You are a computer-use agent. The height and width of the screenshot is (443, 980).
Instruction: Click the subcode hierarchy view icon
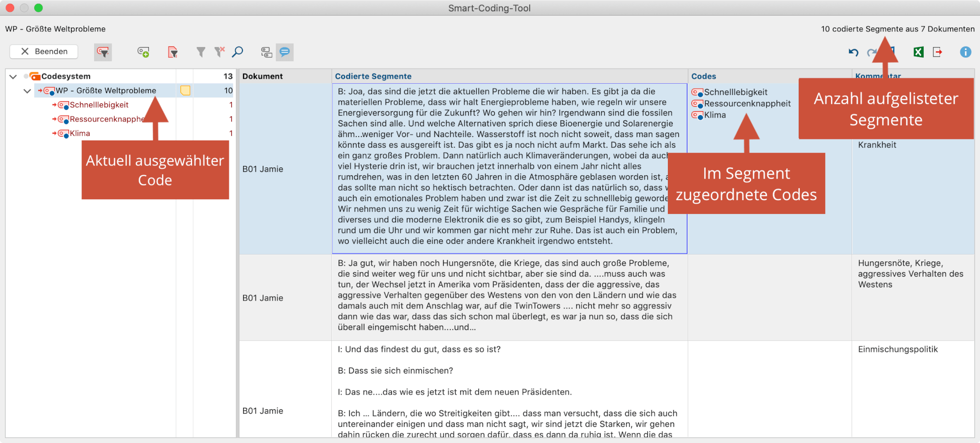[x=266, y=52]
